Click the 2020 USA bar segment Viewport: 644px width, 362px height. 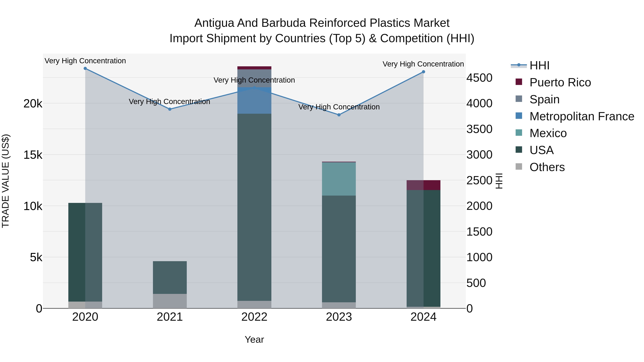coord(85,252)
